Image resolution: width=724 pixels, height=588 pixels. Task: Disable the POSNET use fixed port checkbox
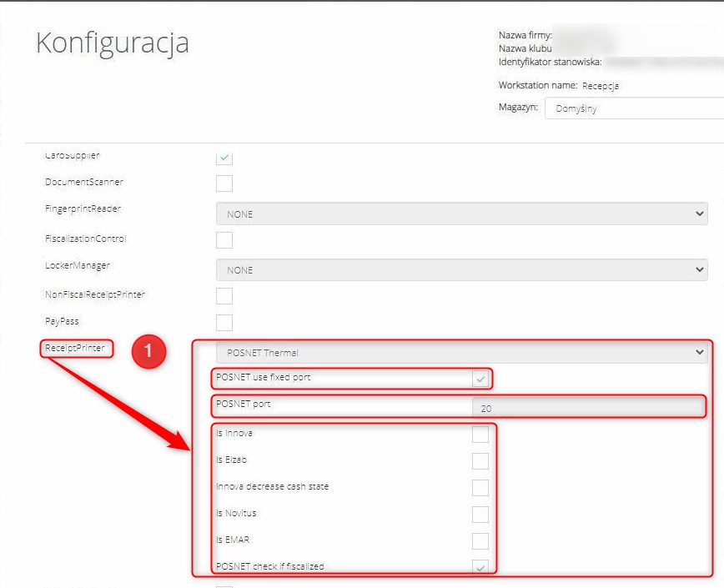480,379
